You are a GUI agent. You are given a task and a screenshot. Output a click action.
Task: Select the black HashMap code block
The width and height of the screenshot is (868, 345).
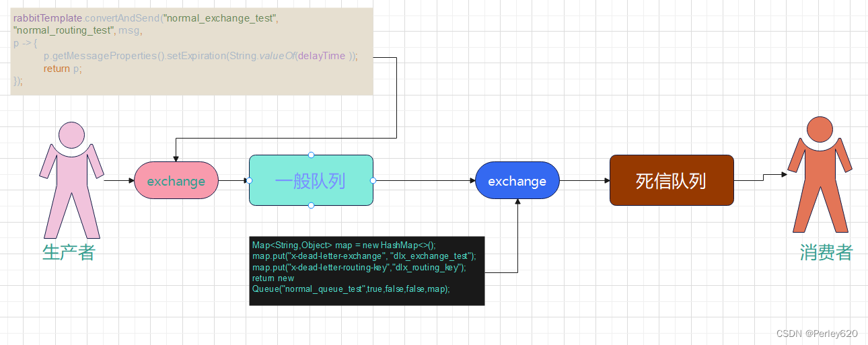pyautogui.click(x=367, y=270)
